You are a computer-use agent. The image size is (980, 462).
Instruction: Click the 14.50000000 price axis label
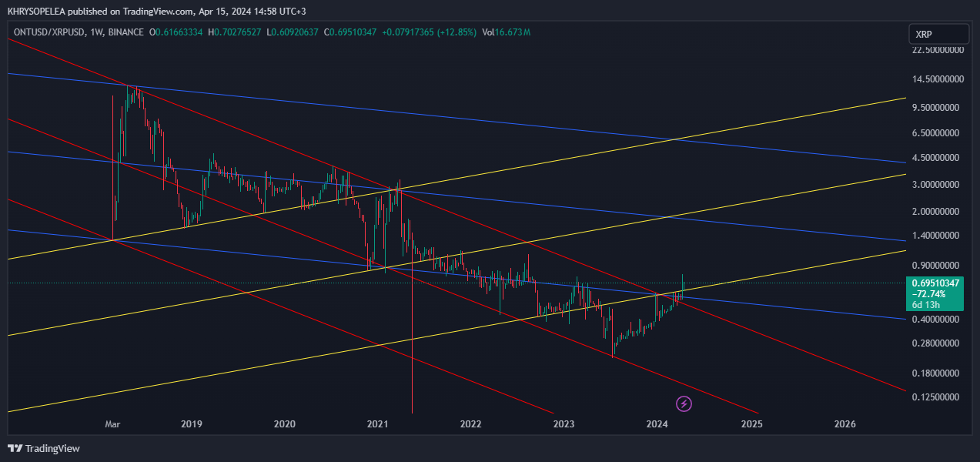click(938, 79)
